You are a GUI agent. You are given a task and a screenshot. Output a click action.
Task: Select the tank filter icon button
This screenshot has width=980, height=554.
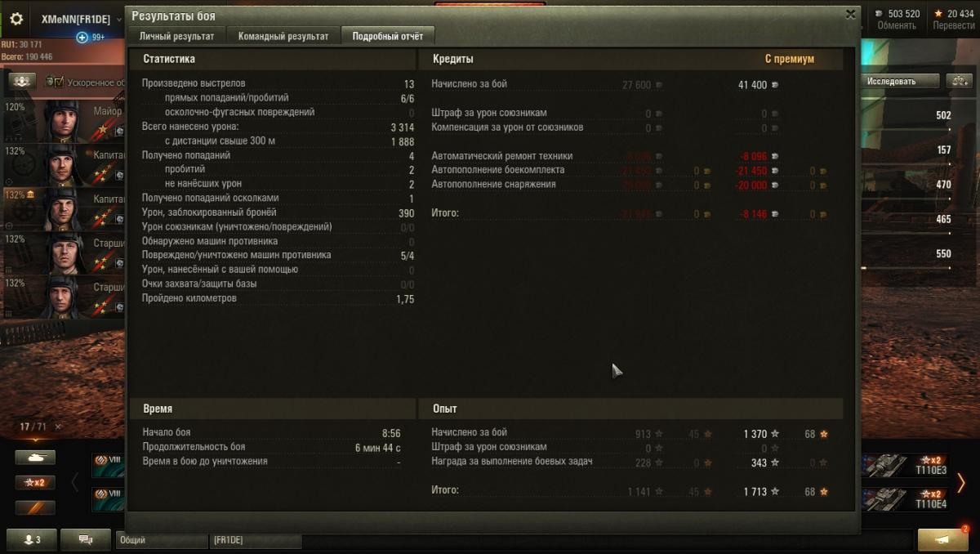coord(35,458)
